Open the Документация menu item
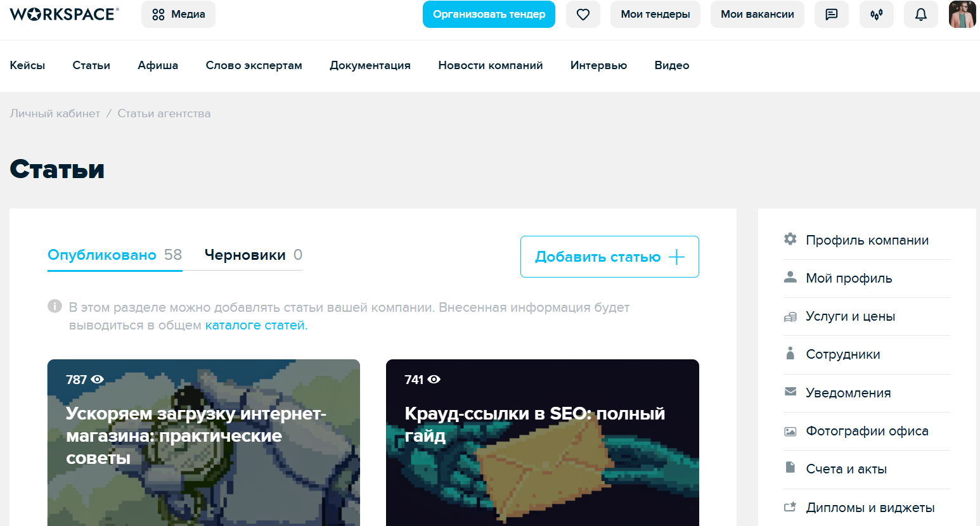980x526 pixels. (370, 65)
